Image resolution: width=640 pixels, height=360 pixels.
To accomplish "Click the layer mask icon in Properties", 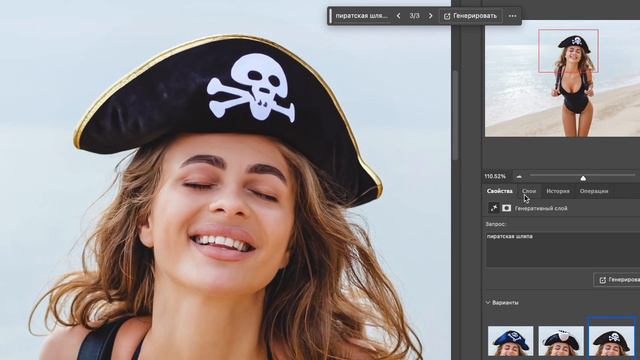I will [x=507, y=208].
